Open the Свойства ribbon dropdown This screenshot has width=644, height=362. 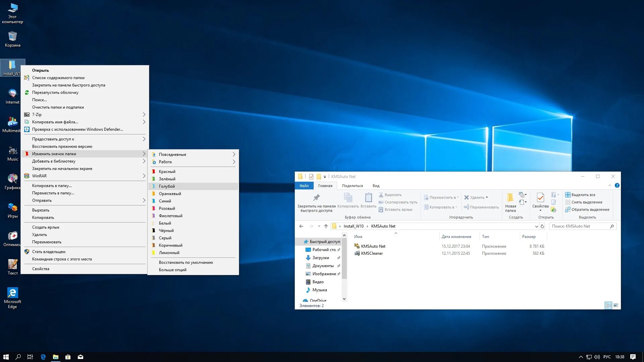pos(540,210)
